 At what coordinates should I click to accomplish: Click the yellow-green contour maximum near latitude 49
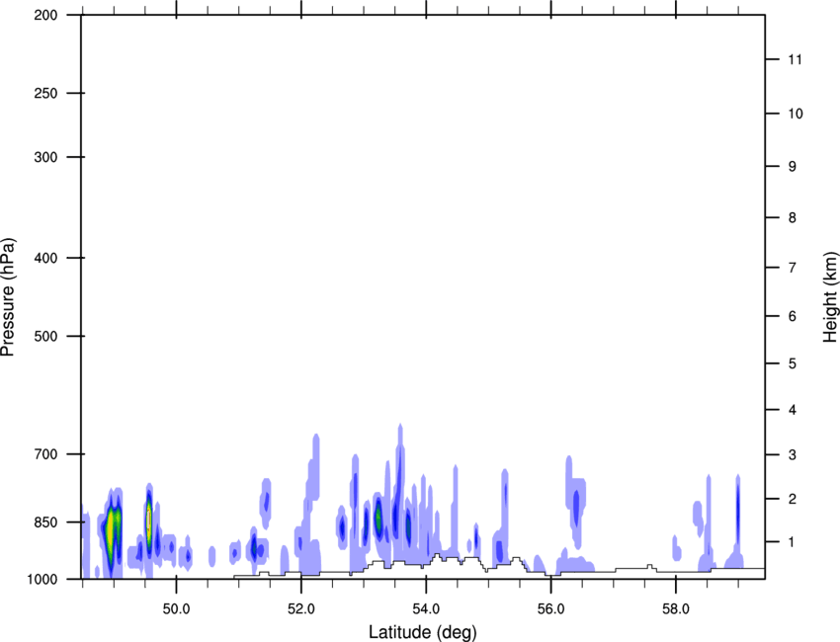tap(111, 531)
